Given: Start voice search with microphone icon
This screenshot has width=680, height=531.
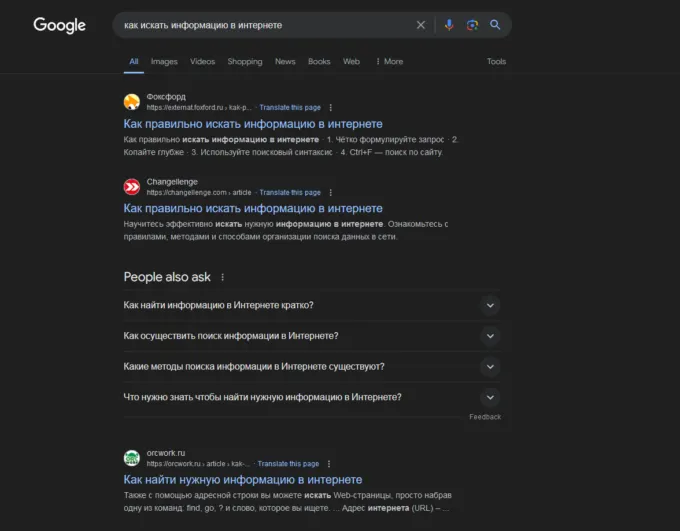Looking at the screenshot, I should click(449, 25).
